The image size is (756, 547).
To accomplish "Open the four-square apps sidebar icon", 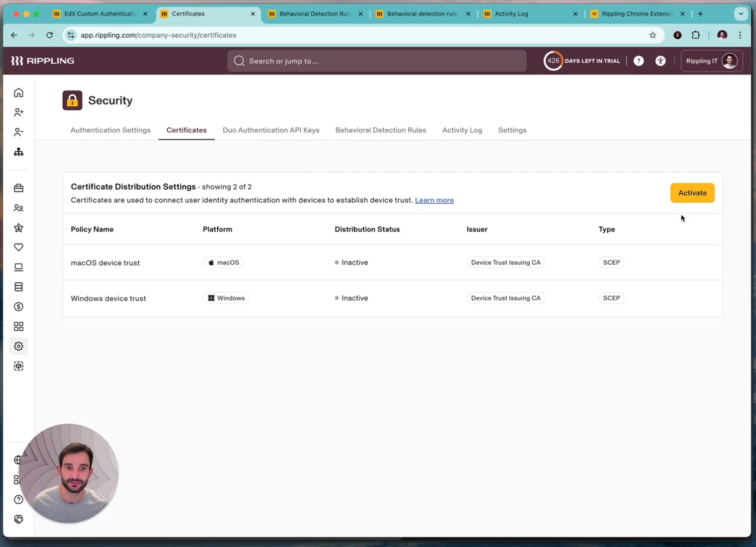I will 18,327.
